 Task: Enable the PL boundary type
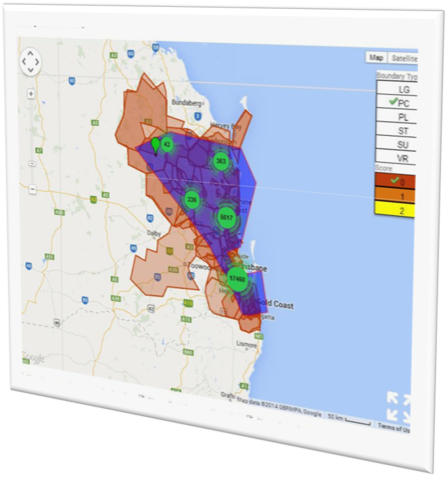(x=403, y=117)
